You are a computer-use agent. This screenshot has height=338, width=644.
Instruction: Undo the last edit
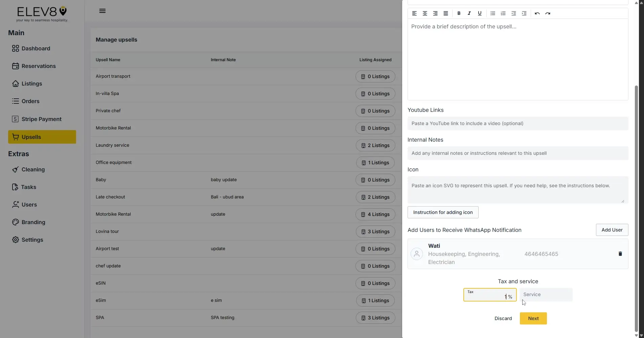537,13
